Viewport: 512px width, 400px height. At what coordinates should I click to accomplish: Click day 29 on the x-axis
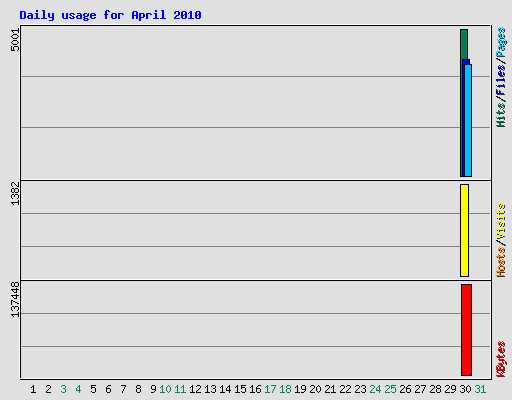click(450, 389)
